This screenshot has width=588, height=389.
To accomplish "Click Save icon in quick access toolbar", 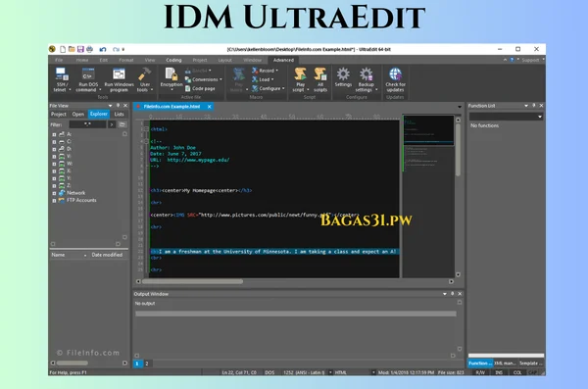I will click(80, 49).
